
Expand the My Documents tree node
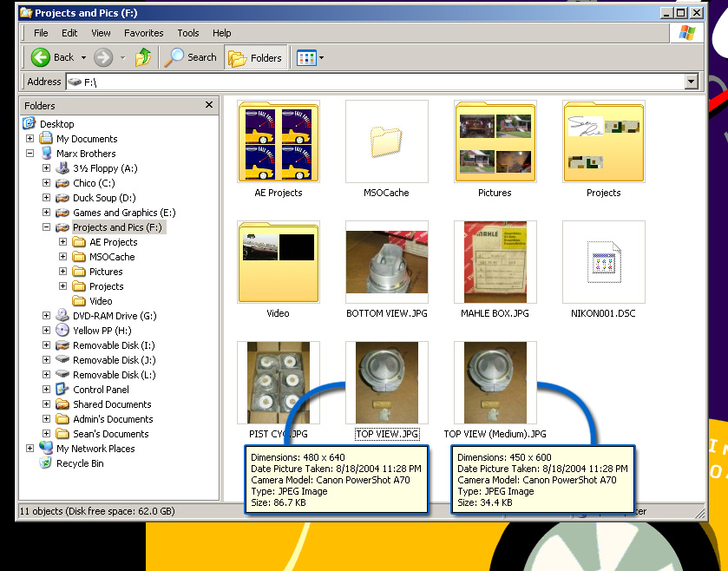coord(30,138)
